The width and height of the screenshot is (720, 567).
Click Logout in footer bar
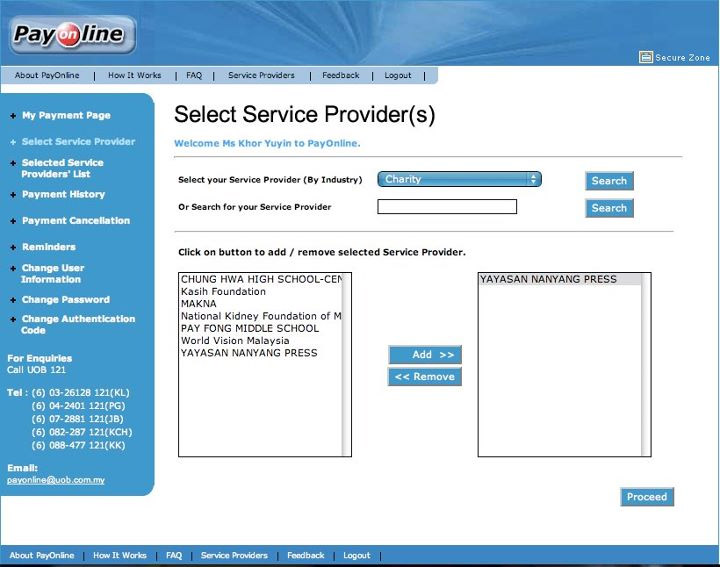tap(357, 556)
